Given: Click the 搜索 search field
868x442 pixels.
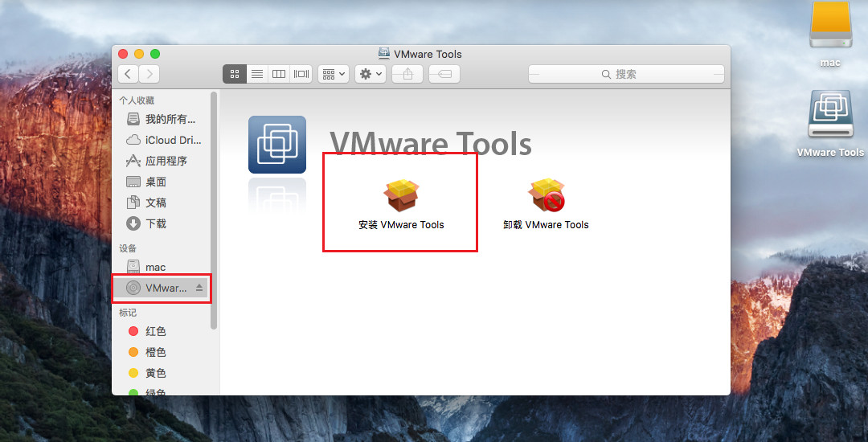Looking at the screenshot, I should point(624,74).
